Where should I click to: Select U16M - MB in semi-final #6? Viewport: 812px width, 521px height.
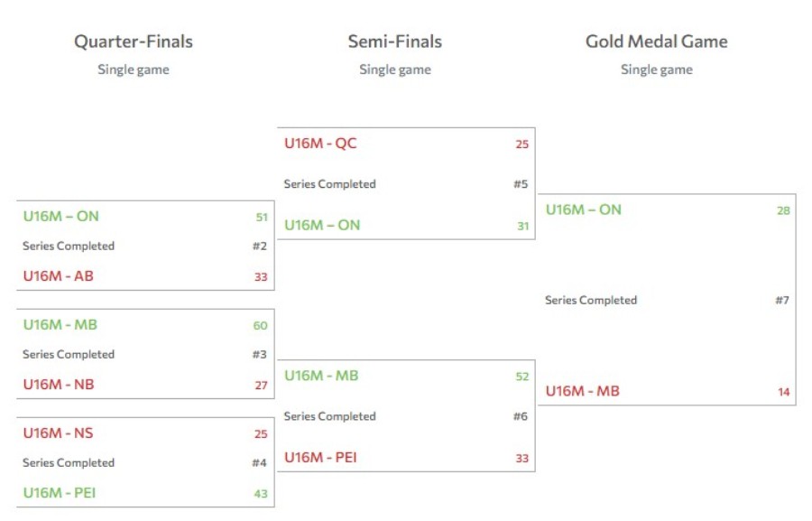(x=321, y=376)
